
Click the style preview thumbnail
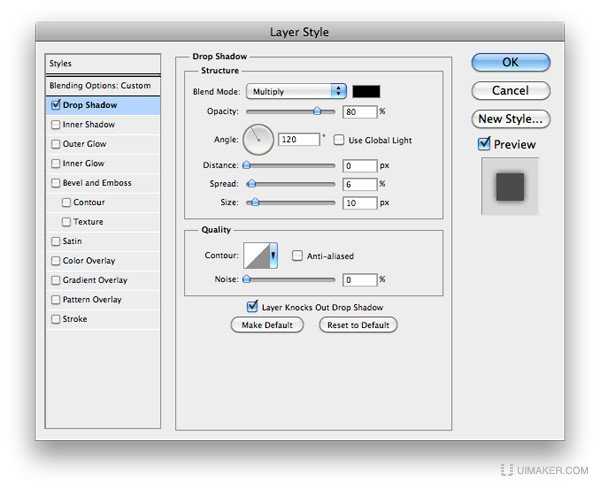click(510, 186)
